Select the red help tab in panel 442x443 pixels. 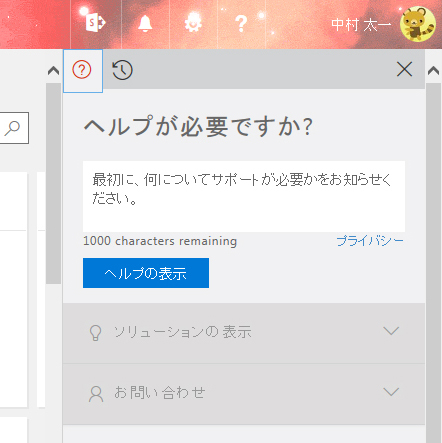click(x=82, y=70)
